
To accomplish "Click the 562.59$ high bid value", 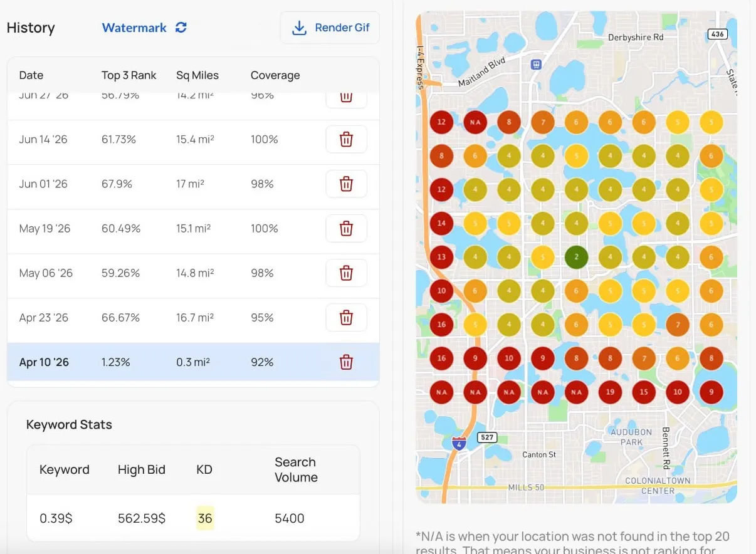I will pos(142,518).
